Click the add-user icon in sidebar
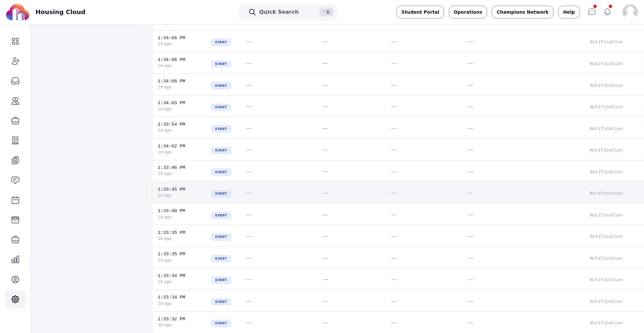 tap(15, 61)
